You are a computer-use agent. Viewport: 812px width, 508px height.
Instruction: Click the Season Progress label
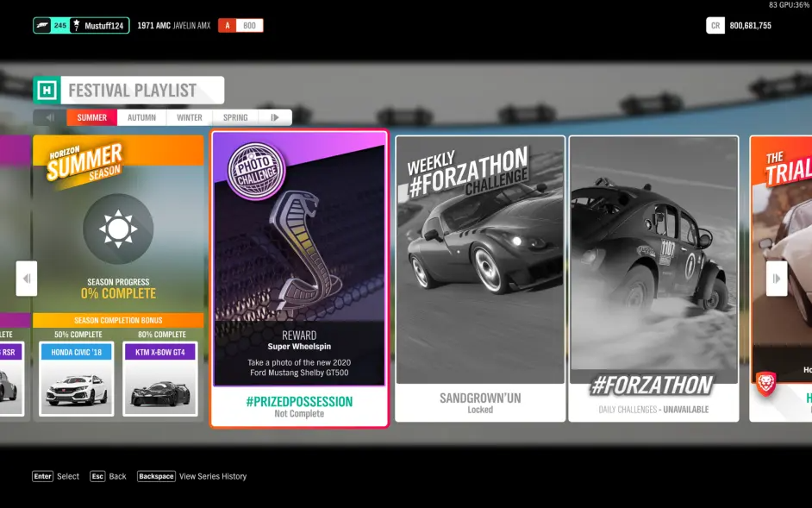click(x=118, y=282)
